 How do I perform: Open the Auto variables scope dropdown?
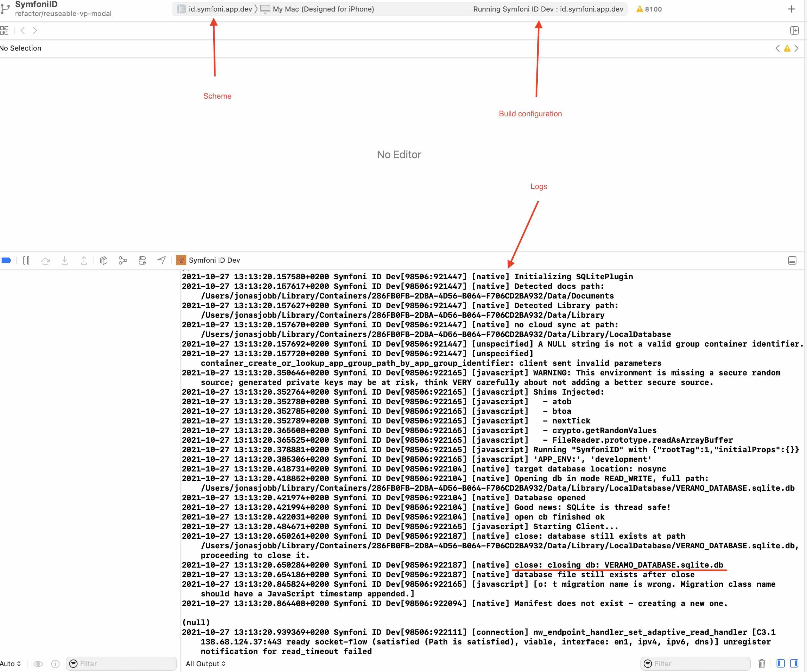[x=10, y=664]
